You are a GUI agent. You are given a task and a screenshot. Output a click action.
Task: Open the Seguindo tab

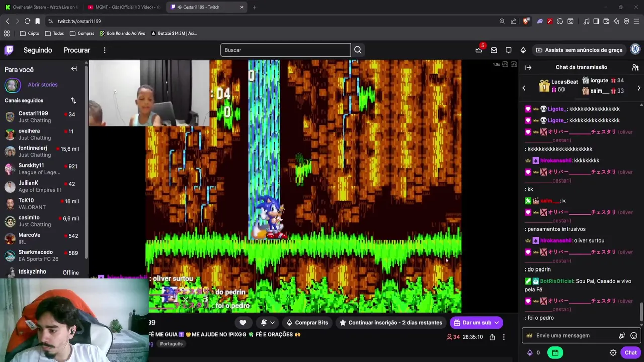[38, 50]
